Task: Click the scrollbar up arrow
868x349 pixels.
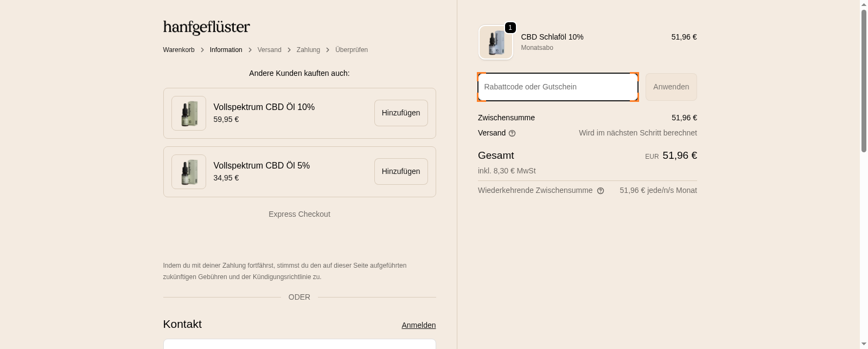Action: coord(864,4)
